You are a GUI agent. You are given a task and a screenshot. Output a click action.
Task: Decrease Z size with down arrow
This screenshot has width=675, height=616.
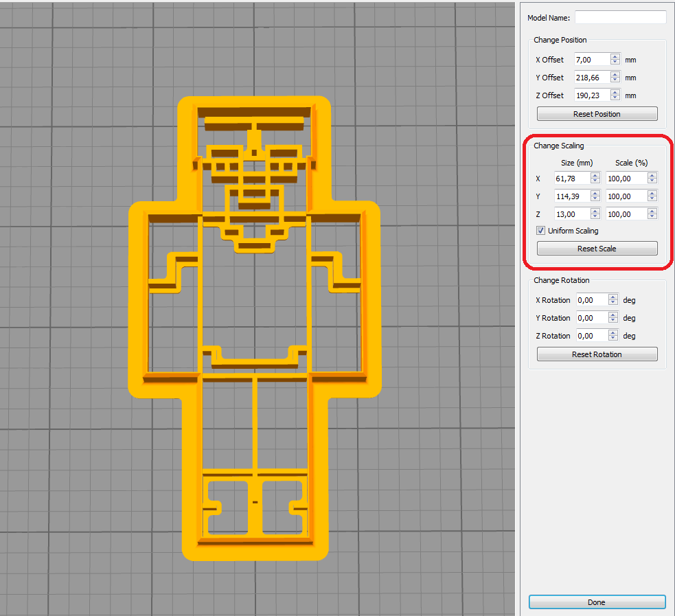595,217
